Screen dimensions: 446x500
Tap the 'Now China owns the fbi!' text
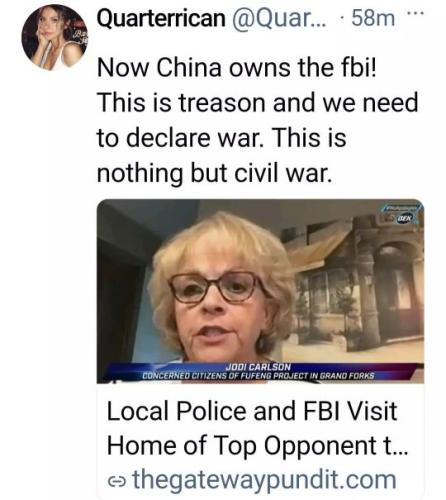tap(237, 68)
